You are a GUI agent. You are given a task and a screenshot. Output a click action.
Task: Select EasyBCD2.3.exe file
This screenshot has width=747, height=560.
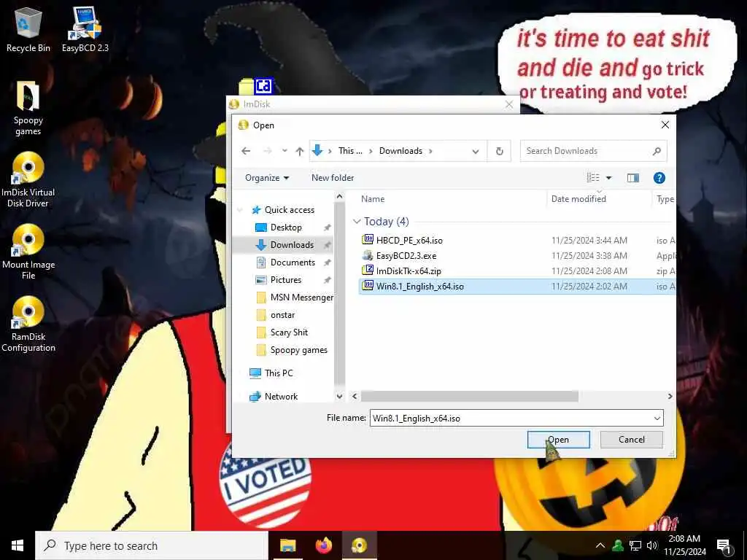pyautogui.click(x=406, y=256)
